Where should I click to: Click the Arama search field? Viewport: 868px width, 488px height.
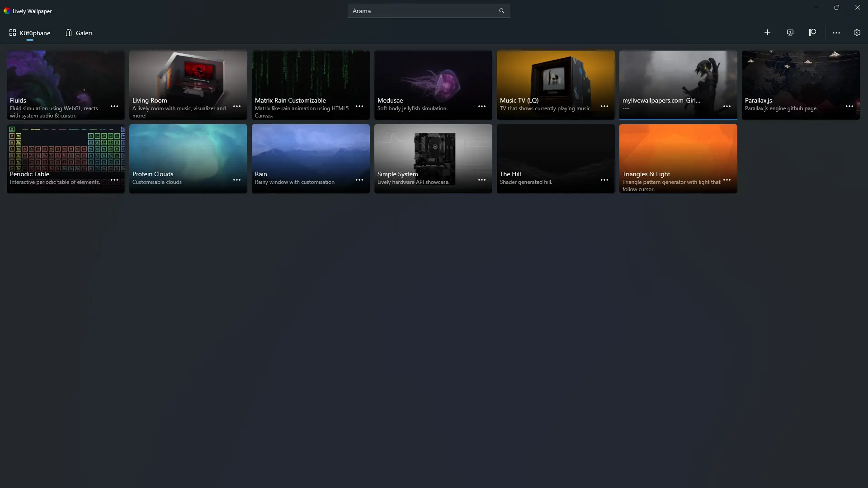coord(429,11)
